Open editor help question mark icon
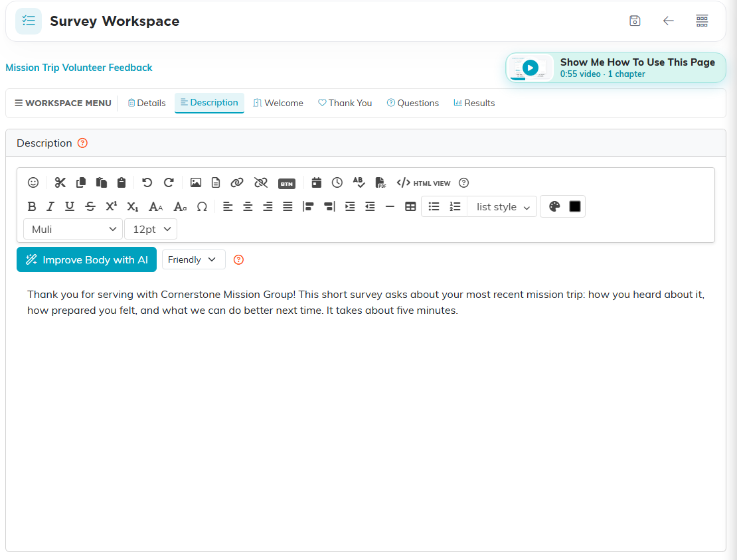The width and height of the screenshot is (737, 560). [464, 182]
